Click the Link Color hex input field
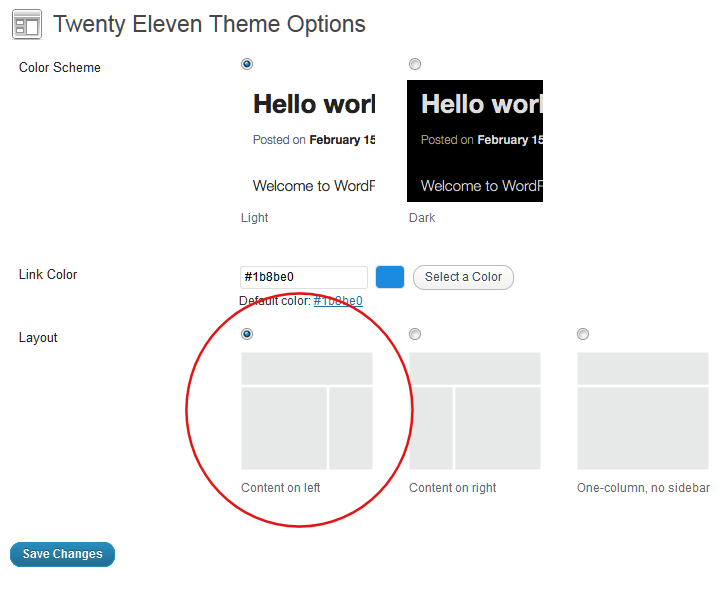724x589 pixels. 304,277
